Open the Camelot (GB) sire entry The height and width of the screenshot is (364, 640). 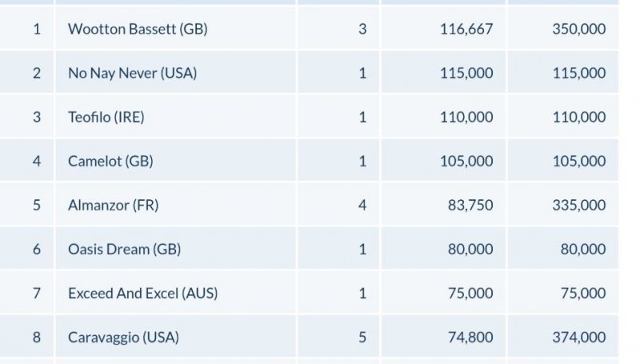[110, 162]
